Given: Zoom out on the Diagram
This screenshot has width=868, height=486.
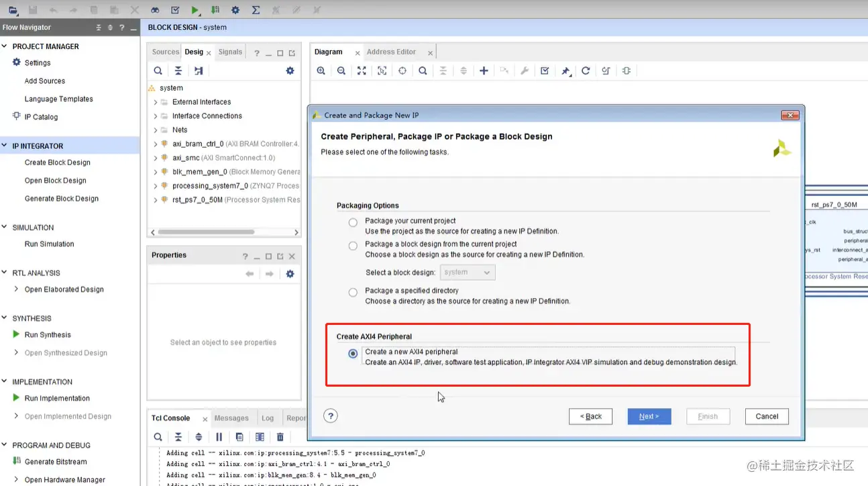Looking at the screenshot, I should click(341, 70).
